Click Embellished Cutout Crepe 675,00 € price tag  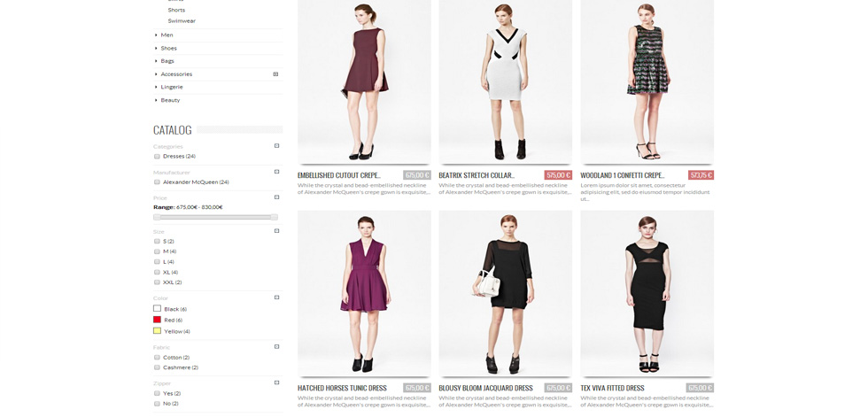point(417,175)
